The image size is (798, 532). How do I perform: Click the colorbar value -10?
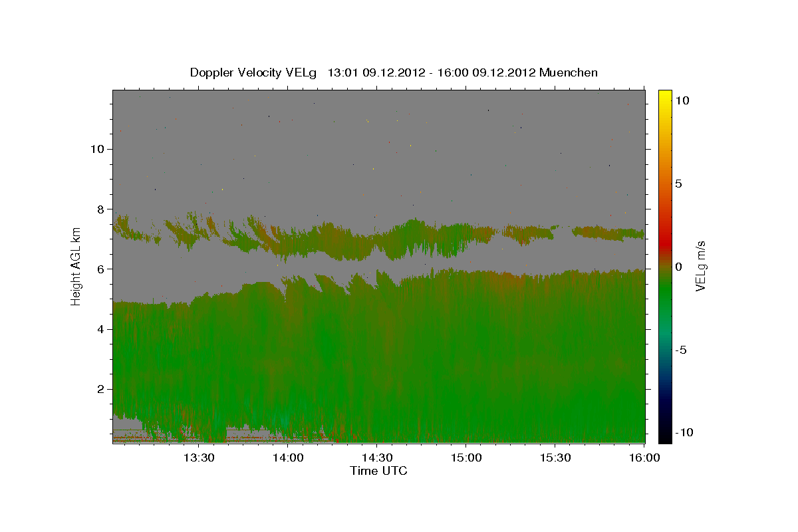684,432
